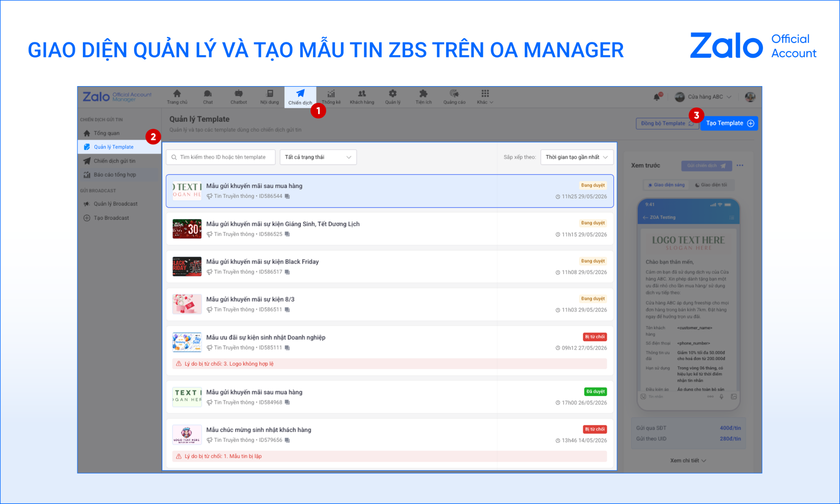The height and width of the screenshot is (504, 840).
Task: Open the Tiện ích puzzle icon
Action: 423,97
